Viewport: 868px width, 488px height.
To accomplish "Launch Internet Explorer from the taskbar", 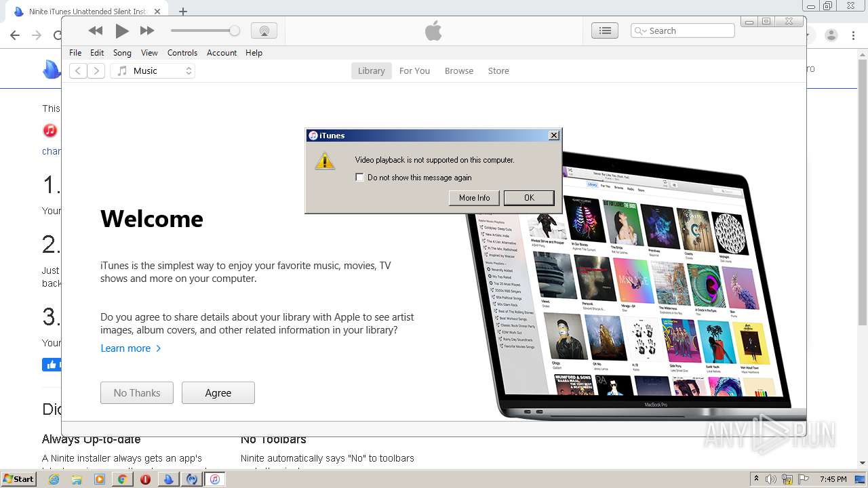I will (54, 479).
